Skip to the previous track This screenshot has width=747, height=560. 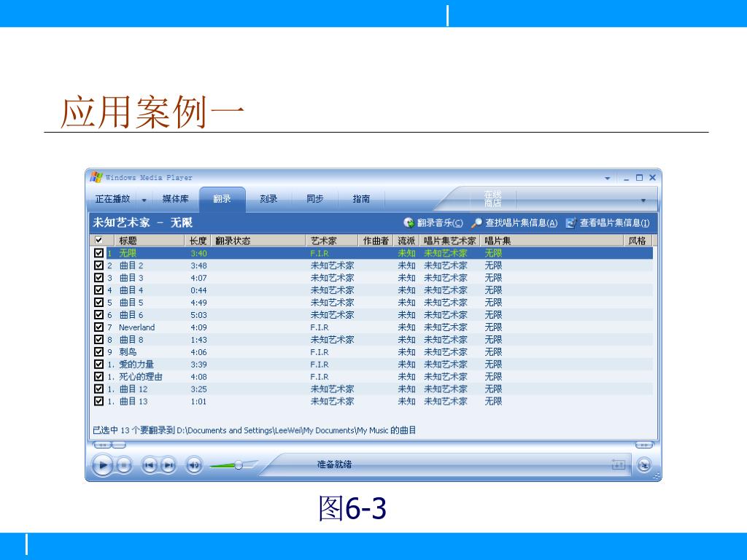click(x=150, y=464)
